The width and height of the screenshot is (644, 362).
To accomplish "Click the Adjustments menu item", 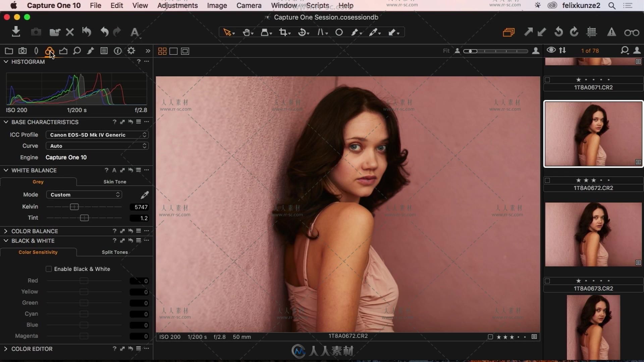I will tap(178, 5).
